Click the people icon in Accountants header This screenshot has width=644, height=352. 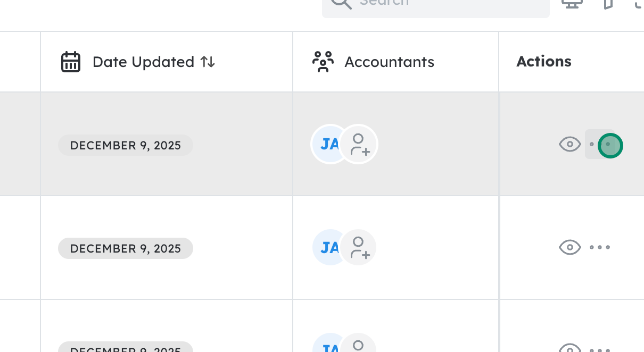tap(323, 62)
